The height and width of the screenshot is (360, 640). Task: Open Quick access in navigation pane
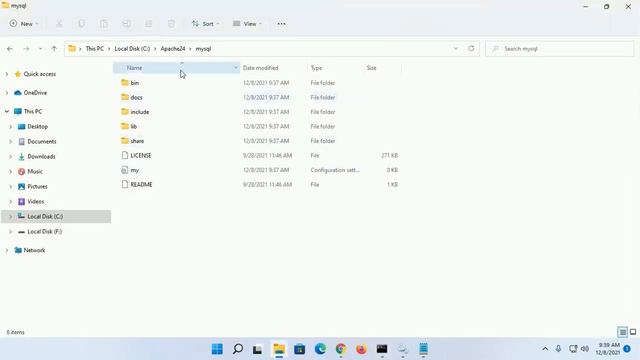[x=40, y=74]
